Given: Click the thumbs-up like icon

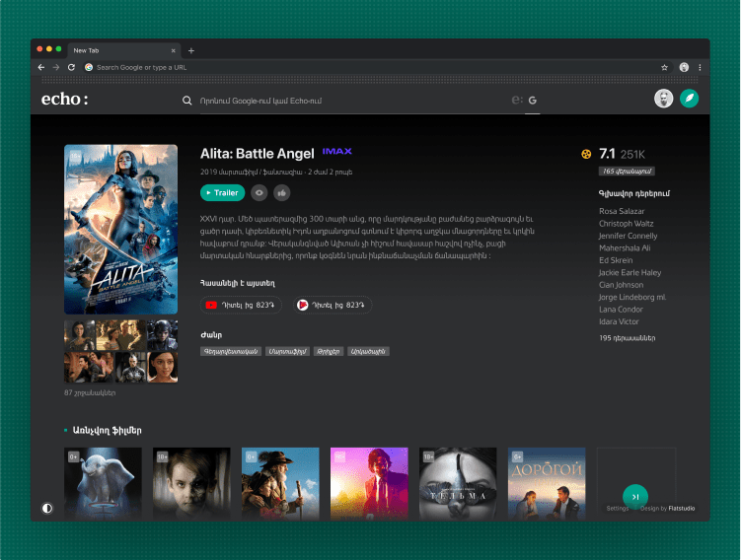Looking at the screenshot, I should click(x=282, y=193).
